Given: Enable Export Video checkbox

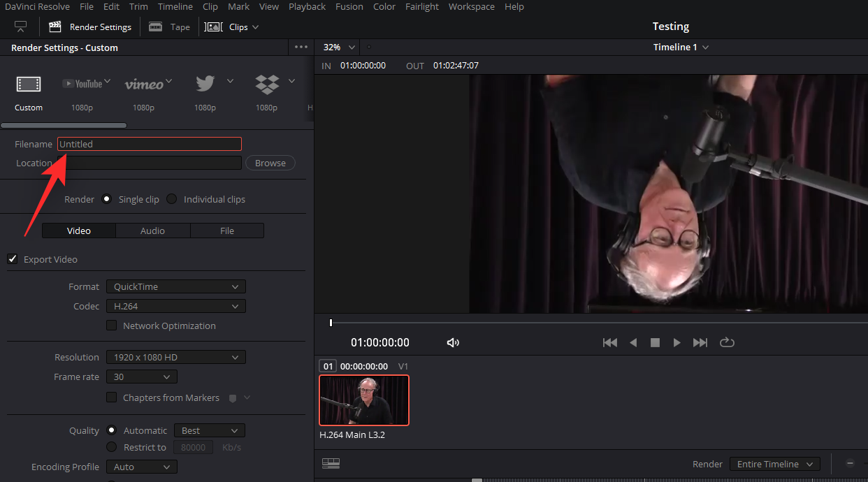Looking at the screenshot, I should 13,259.
